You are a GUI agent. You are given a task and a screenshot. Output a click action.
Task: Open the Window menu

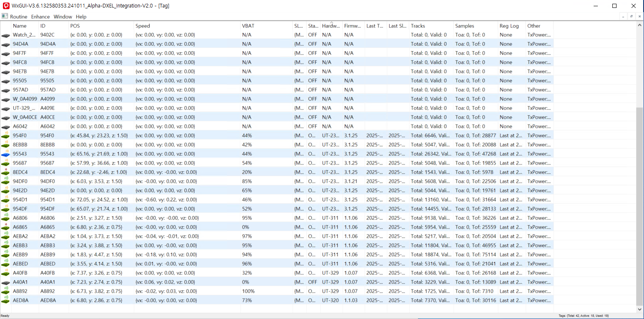[63, 17]
